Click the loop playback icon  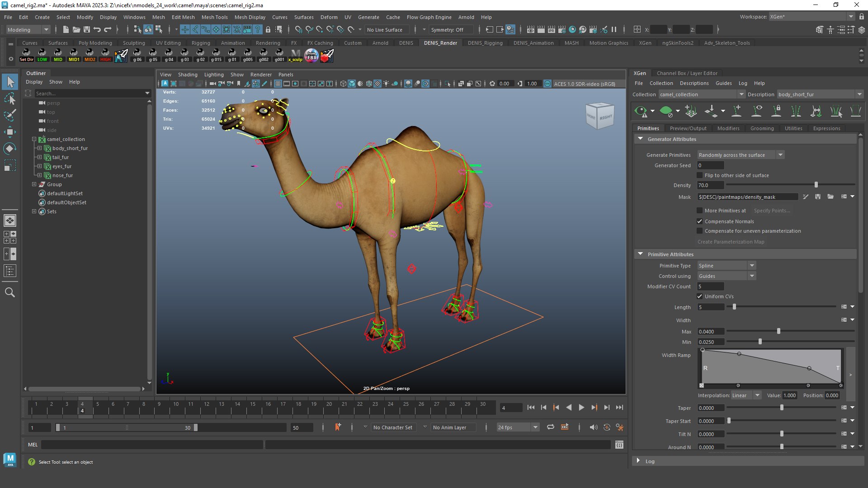point(550,427)
